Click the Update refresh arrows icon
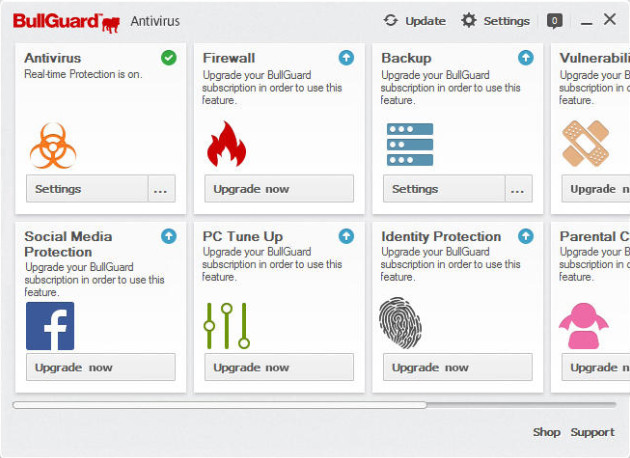The image size is (630, 458). [391, 20]
